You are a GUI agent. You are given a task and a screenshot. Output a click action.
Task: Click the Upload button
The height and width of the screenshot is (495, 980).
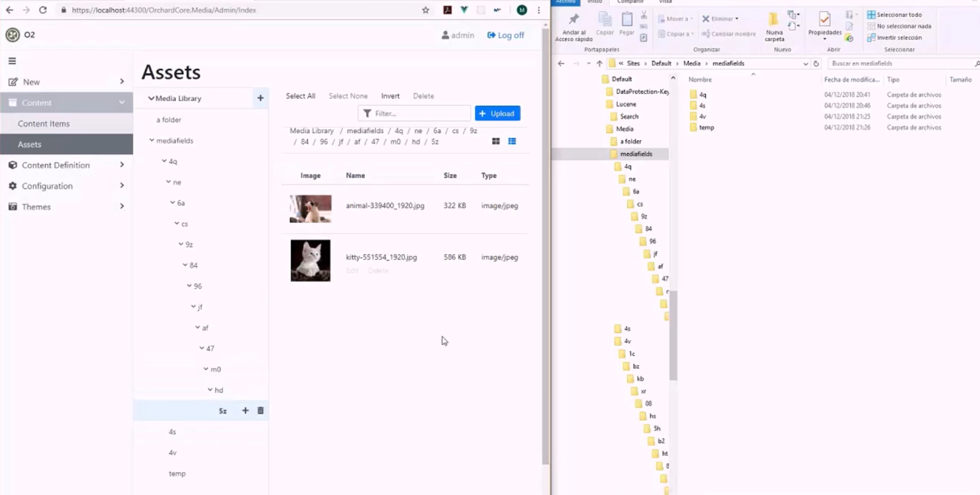point(497,113)
